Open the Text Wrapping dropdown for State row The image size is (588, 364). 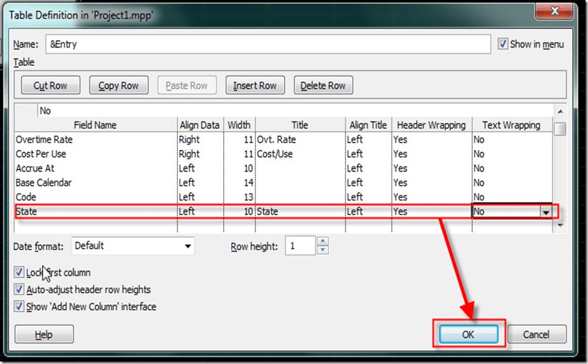(546, 212)
